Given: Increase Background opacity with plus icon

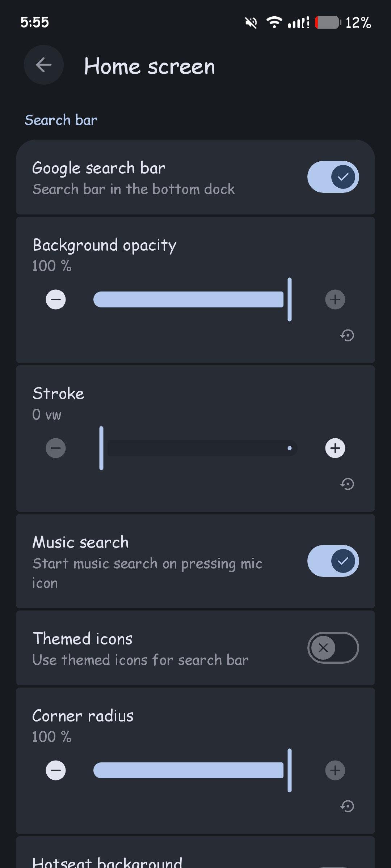Looking at the screenshot, I should point(335,299).
